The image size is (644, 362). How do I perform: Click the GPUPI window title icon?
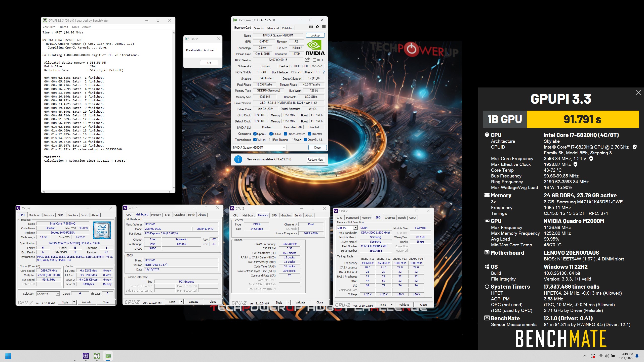click(45, 20)
